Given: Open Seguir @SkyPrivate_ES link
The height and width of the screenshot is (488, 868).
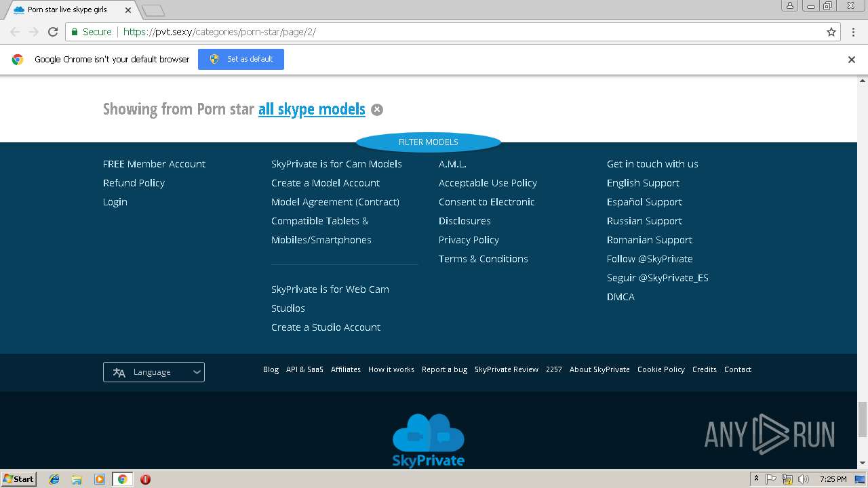Looking at the screenshot, I should (658, 278).
